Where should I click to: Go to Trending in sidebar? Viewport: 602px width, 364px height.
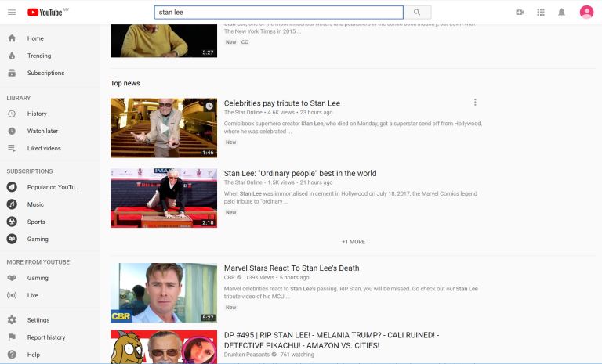[39, 56]
